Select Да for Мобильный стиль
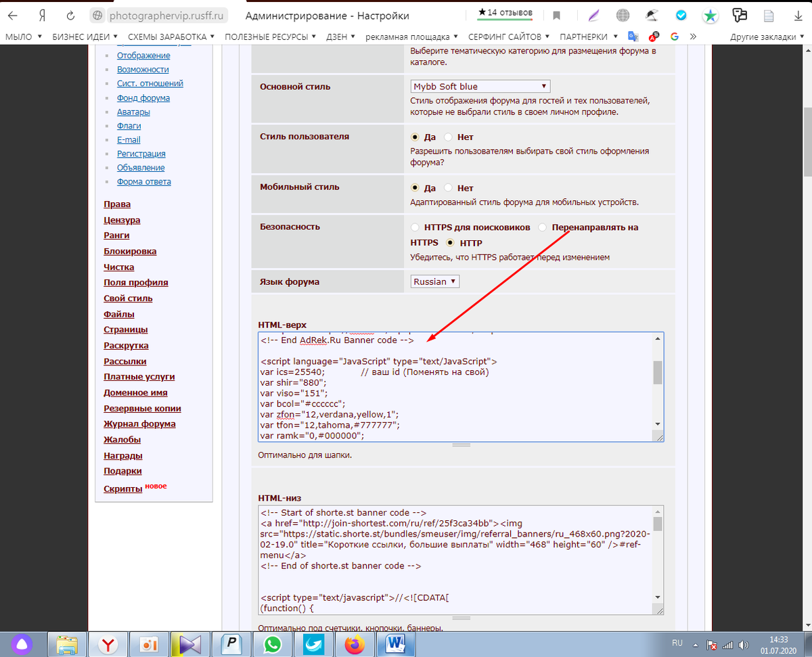Screen dimensions: 812x657 (415, 188)
